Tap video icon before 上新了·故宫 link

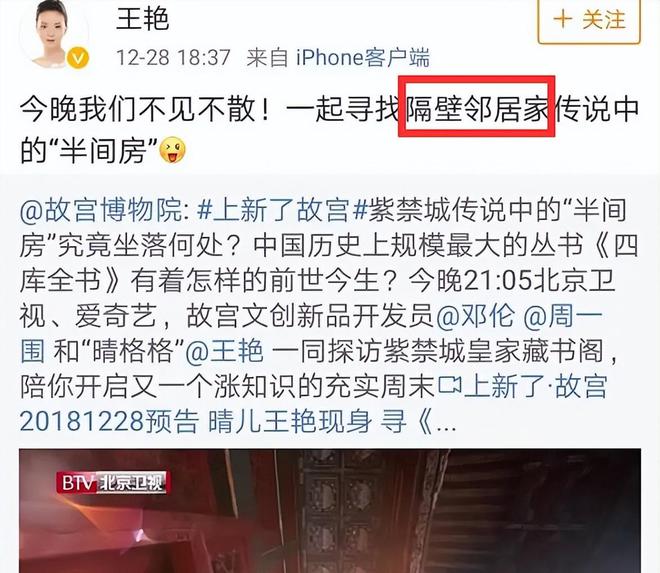450,386
